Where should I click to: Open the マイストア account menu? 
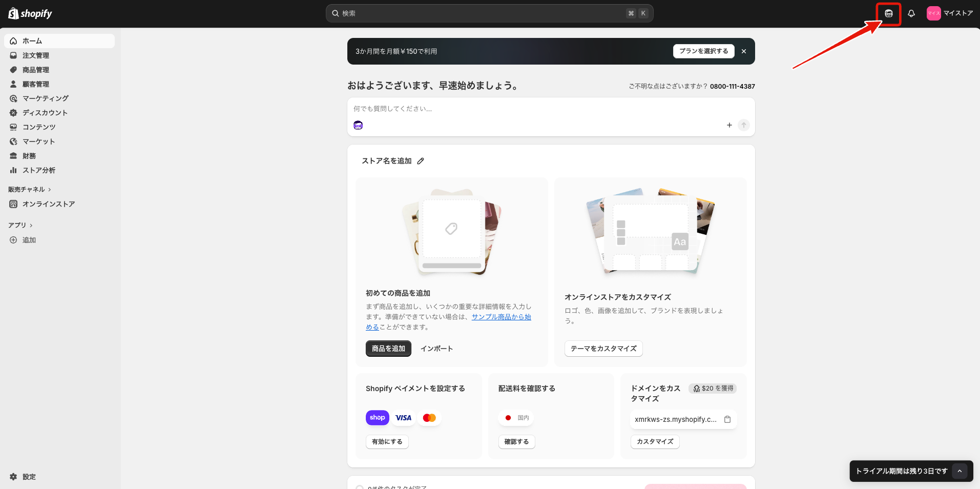coord(950,13)
